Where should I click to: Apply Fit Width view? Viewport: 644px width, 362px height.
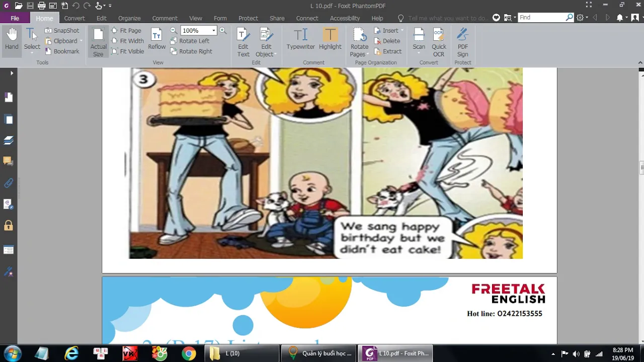[127, 41]
